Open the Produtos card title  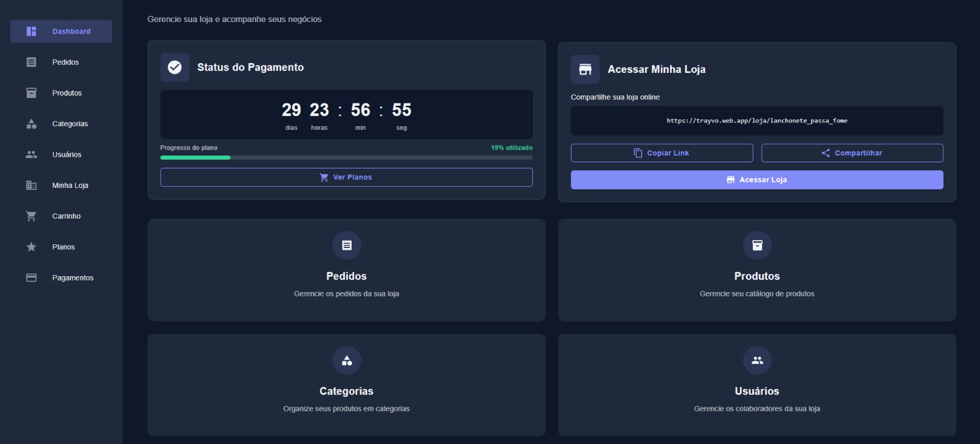tap(757, 276)
